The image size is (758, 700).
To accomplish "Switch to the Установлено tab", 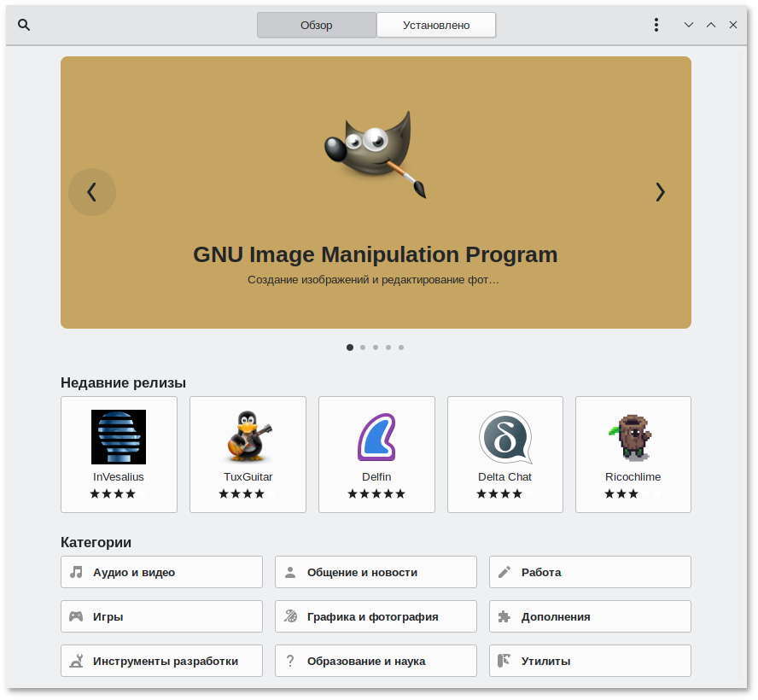I will [436, 25].
